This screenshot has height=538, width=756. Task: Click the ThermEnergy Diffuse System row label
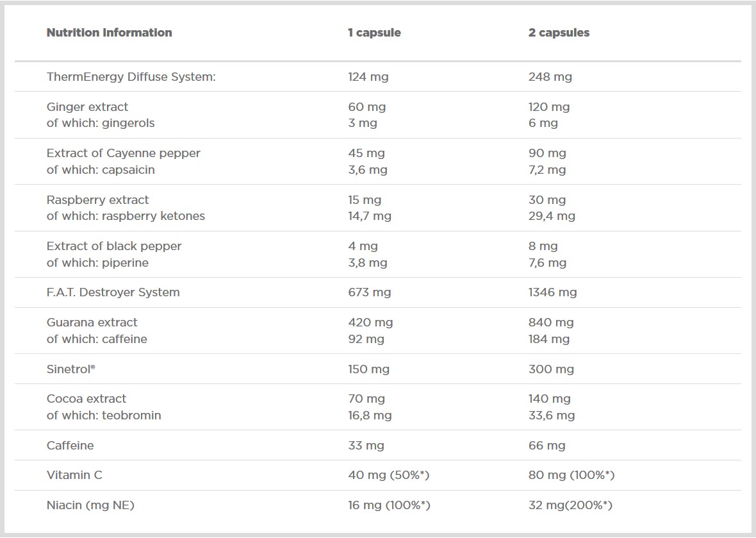(x=131, y=77)
